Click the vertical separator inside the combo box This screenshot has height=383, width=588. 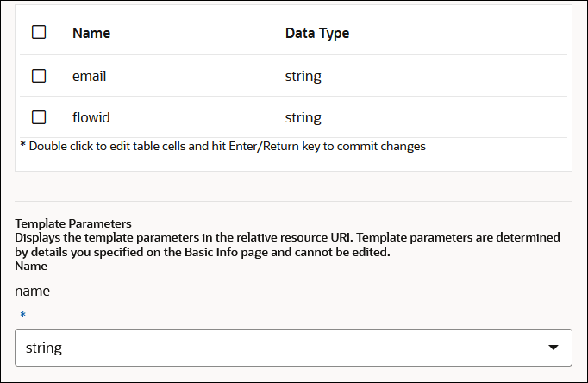pyautogui.click(x=535, y=348)
